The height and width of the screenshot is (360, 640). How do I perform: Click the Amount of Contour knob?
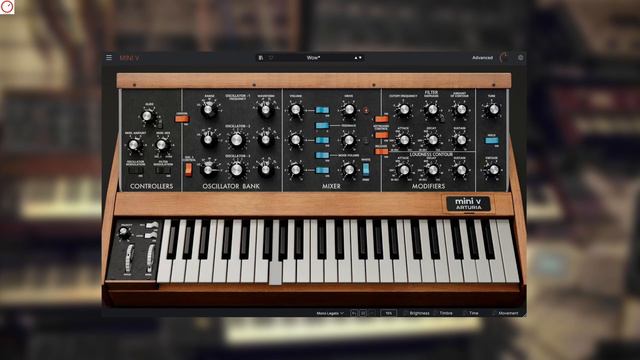[x=461, y=109]
